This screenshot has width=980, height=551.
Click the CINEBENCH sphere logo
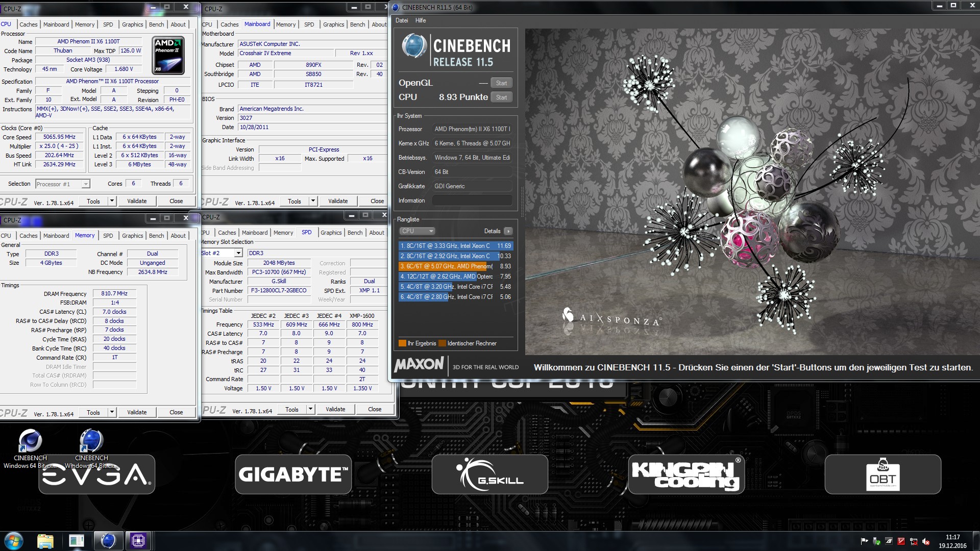coord(414,45)
